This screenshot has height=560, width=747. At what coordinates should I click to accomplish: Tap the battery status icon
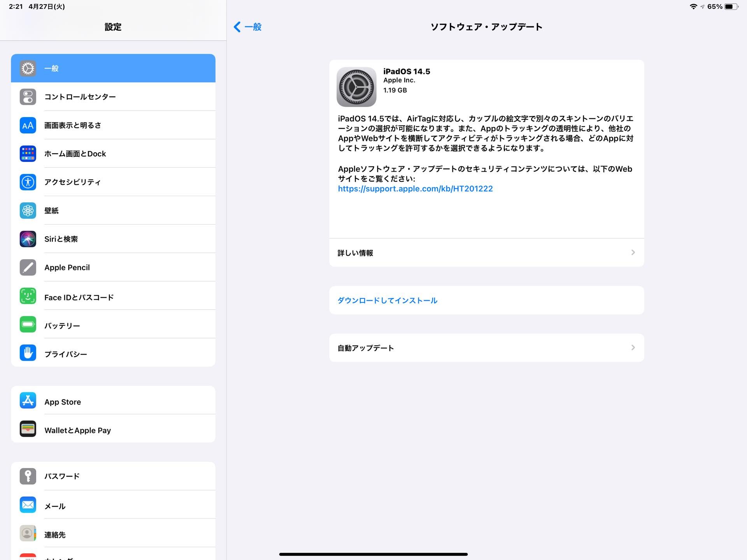731,7
